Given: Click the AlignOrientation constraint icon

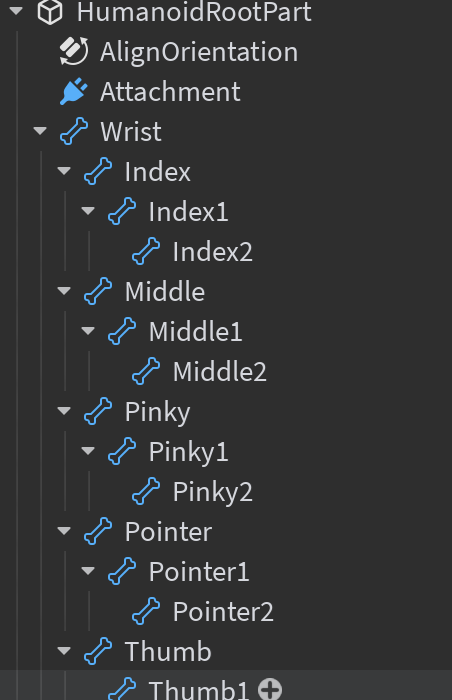Looking at the screenshot, I should pyautogui.click(x=74, y=51).
